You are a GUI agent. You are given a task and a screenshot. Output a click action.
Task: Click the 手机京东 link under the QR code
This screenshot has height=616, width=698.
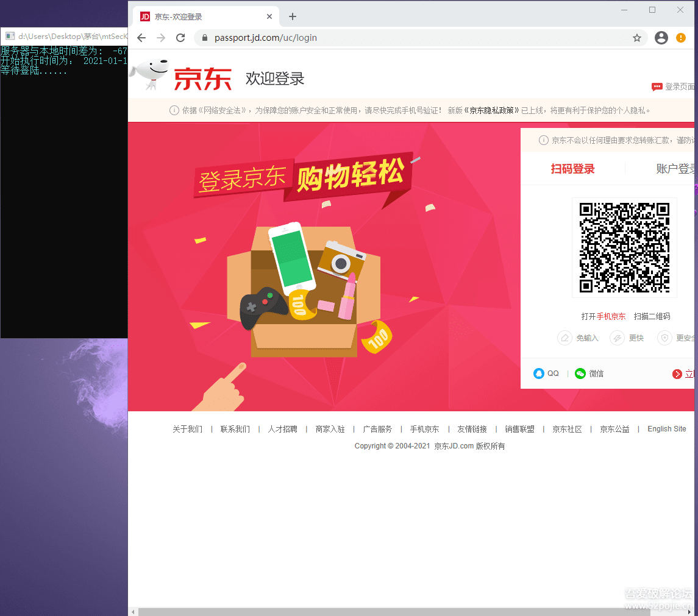(x=611, y=316)
